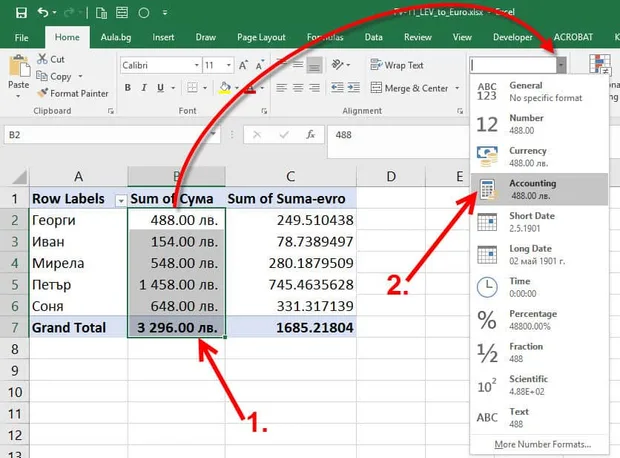The image size is (620, 458).
Task: Open text orientation options
Action: [x=341, y=64]
